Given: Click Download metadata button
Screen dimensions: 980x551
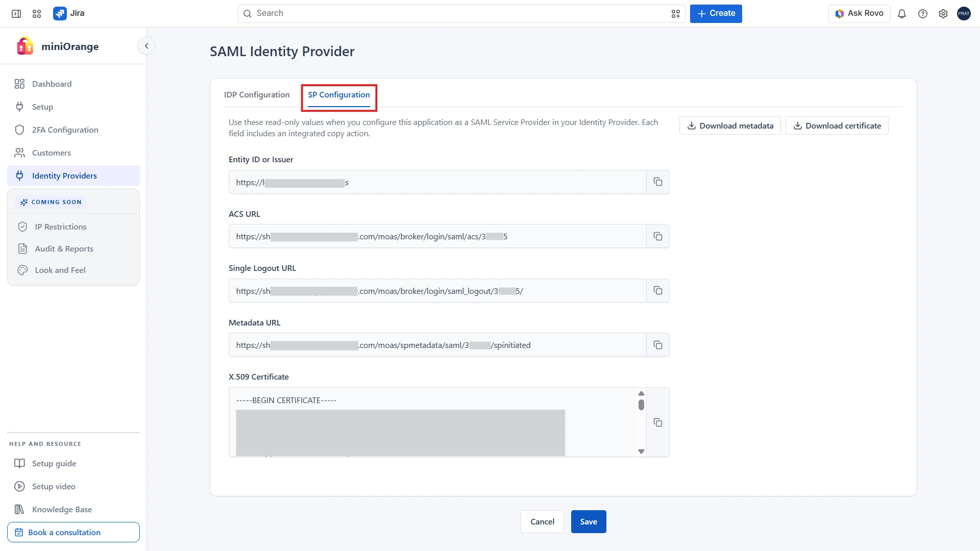Looking at the screenshot, I should coord(730,126).
